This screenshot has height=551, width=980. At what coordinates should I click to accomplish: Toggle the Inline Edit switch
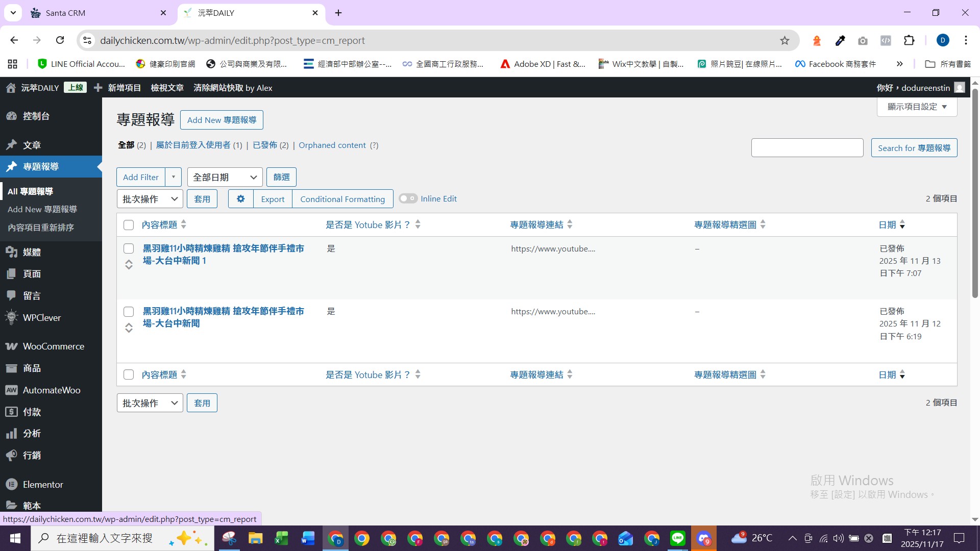408,198
